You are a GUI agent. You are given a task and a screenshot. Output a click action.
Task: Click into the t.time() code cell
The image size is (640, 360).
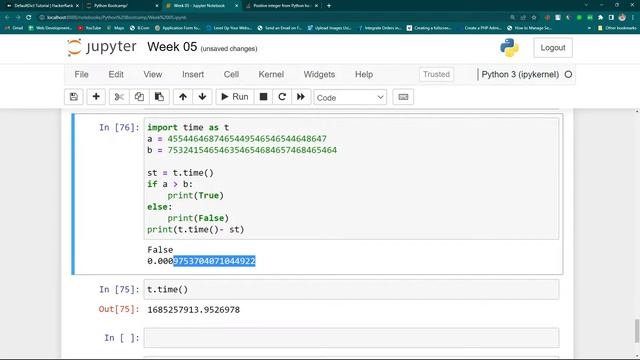[x=351, y=289]
